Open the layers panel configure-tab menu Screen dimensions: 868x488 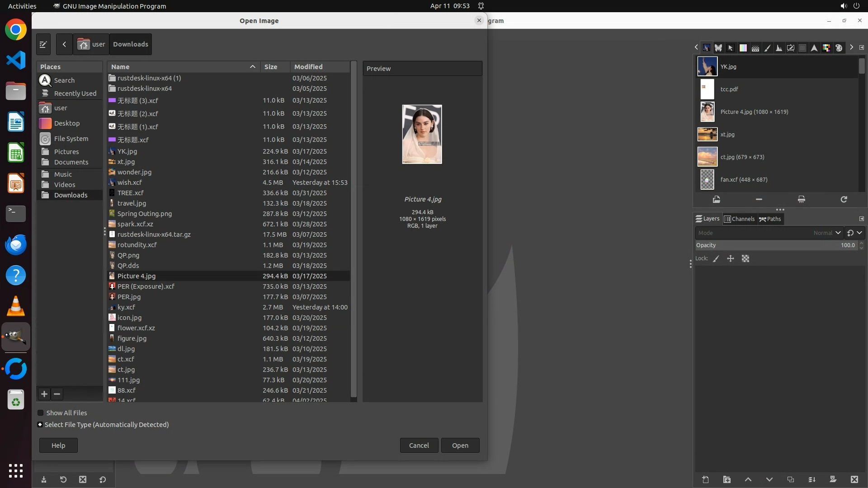coord(861,219)
